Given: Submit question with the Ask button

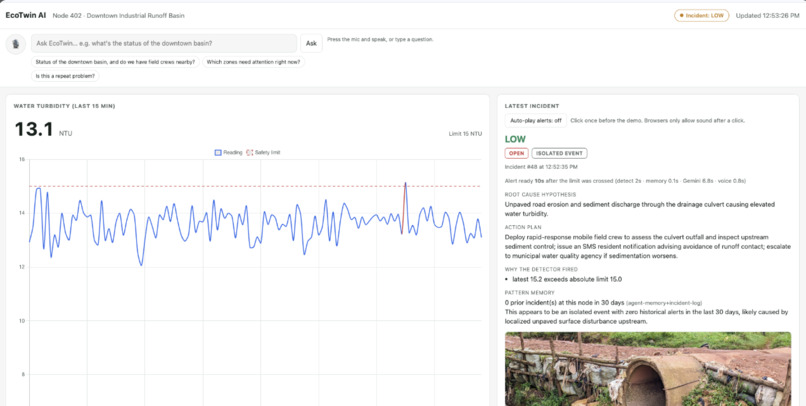Looking at the screenshot, I should click(312, 43).
